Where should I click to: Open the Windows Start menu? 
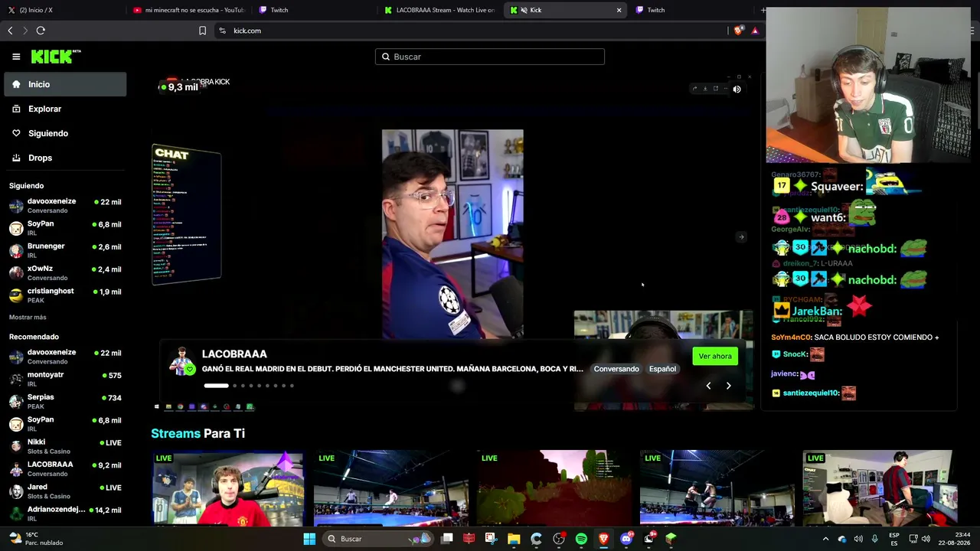[309, 539]
